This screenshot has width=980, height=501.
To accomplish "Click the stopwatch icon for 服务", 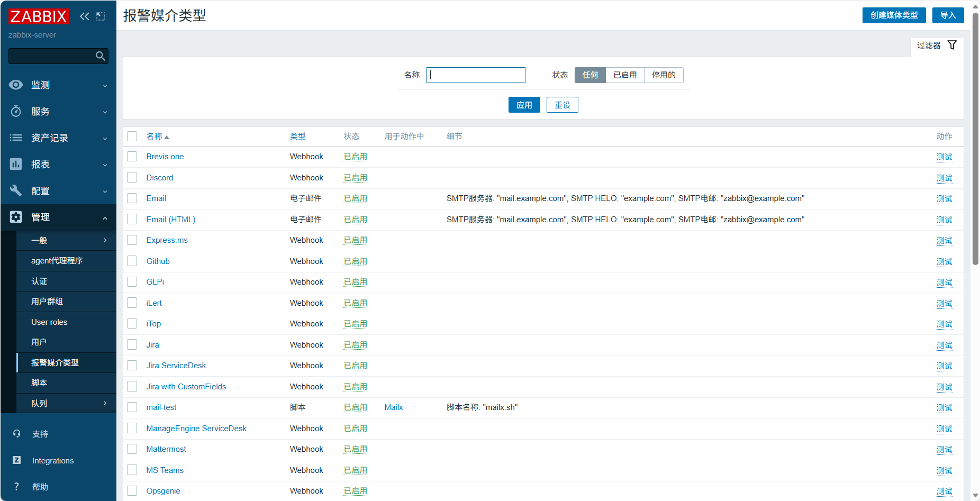I will [x=16, y=111].
